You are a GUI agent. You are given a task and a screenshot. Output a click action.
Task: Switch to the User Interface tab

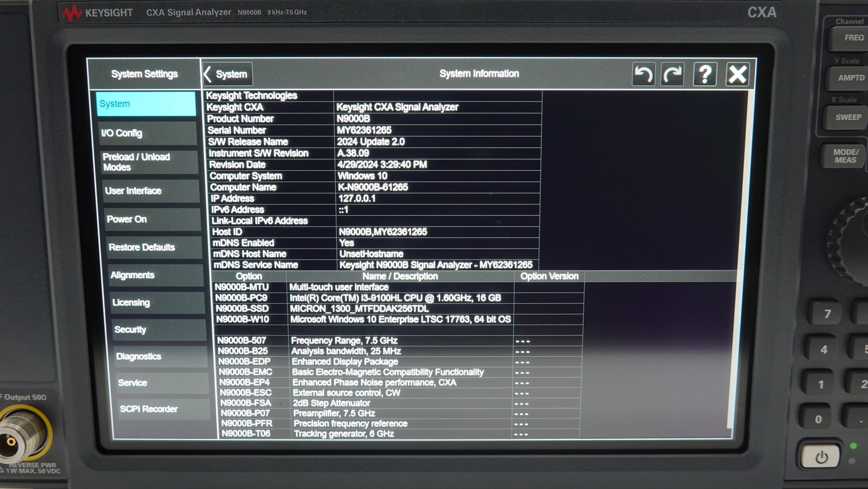(151, 191)
